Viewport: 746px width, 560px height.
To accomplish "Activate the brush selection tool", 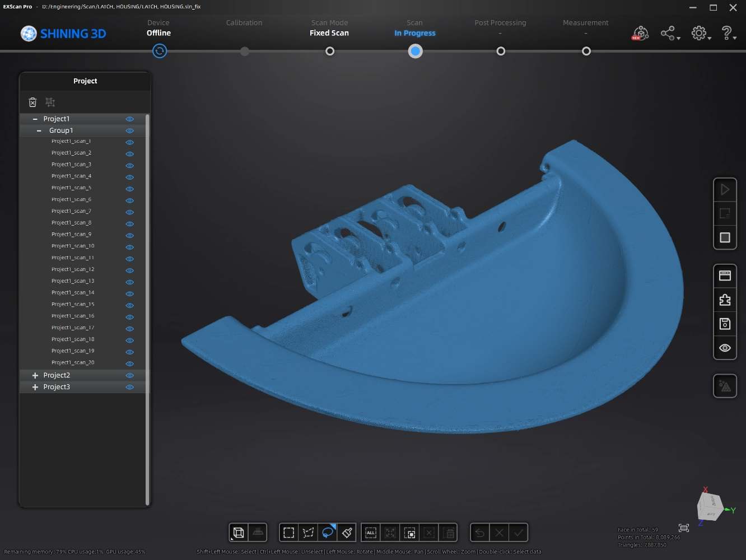I will [x=347, y=533].
